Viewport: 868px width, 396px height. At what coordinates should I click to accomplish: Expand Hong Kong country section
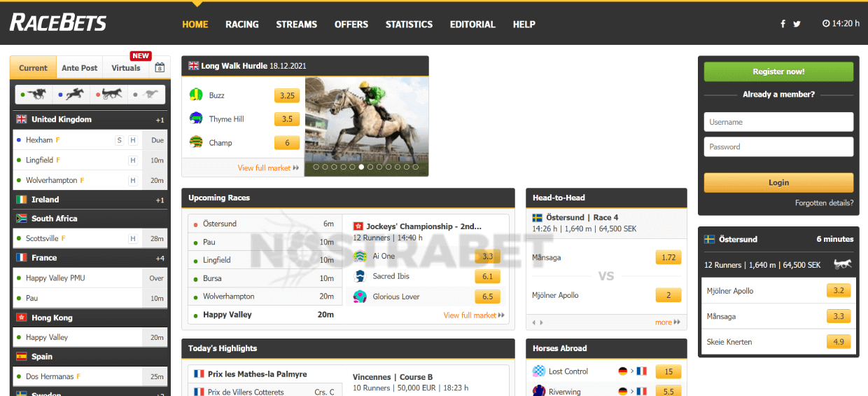point(90,318)
